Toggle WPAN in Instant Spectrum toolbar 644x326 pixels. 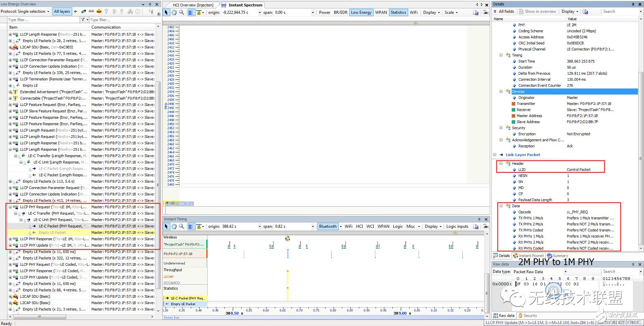click(x=381, y=12)
